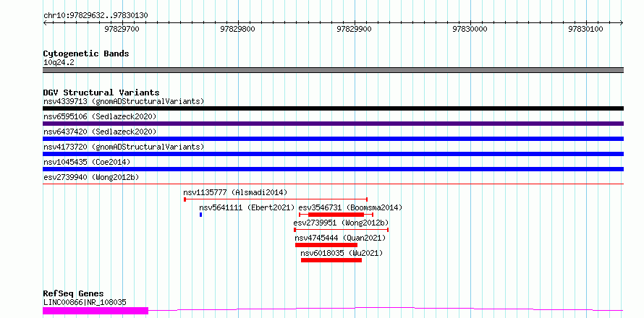
Task: Click the chr10:97829632..97830130 coordinate label
Action: [x=96, y=15]
